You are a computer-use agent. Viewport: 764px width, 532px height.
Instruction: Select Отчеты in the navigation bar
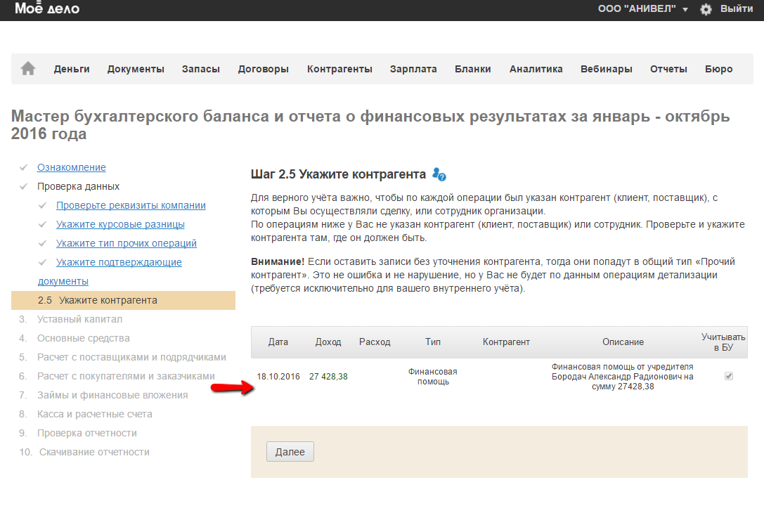(668, 69)
